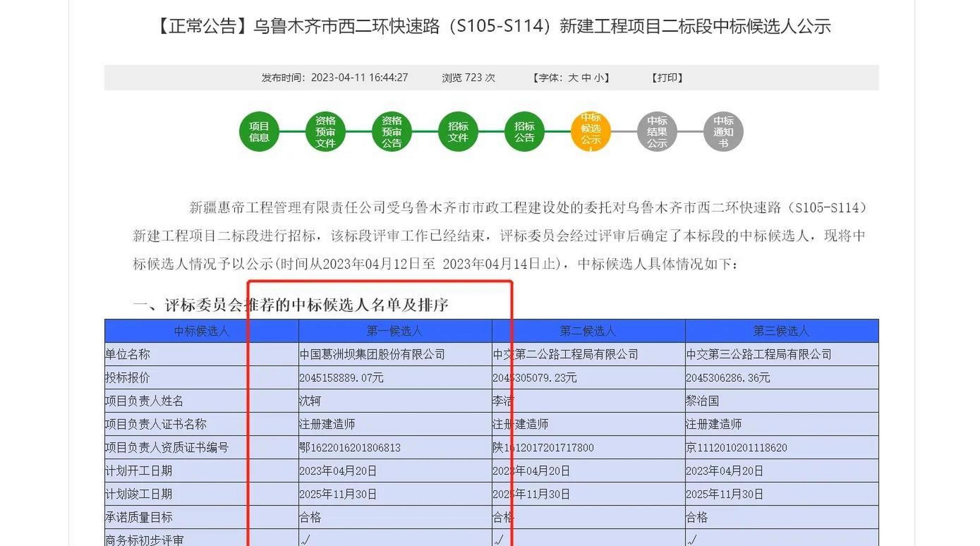Click the 计划竣工日期 row label

tap(139, 494)
